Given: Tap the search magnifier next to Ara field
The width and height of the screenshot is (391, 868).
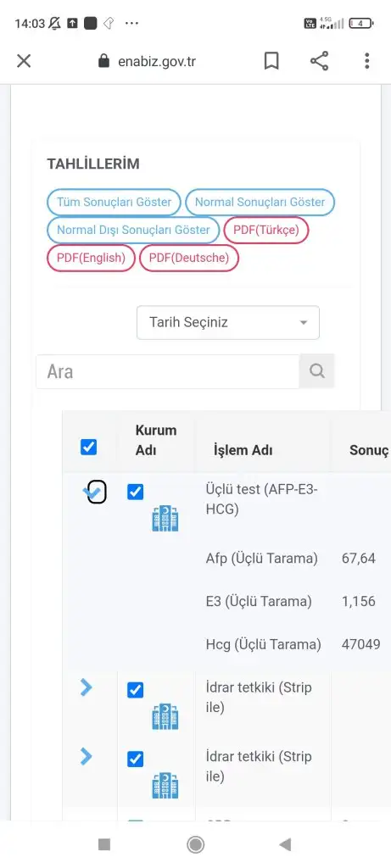Looking at the screenshot, I should click(x=317, y=371).
